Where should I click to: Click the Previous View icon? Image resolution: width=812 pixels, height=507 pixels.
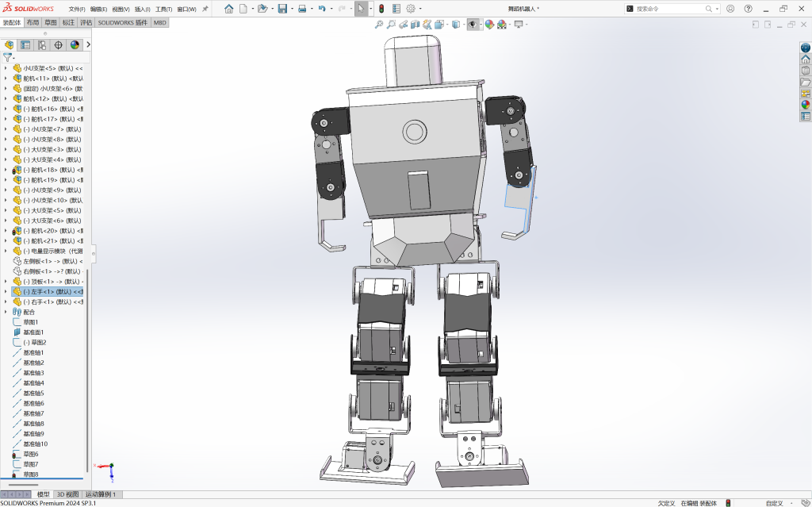tap(403, 25)
